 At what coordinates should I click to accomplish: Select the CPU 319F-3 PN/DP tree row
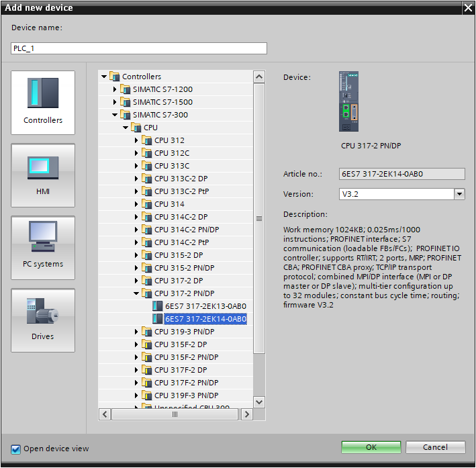pyautogui.click(x=175, y=395)
